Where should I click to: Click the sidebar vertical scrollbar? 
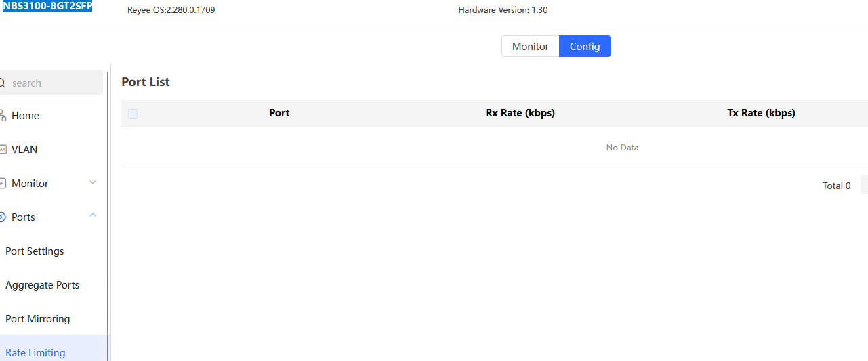(107, 203)
